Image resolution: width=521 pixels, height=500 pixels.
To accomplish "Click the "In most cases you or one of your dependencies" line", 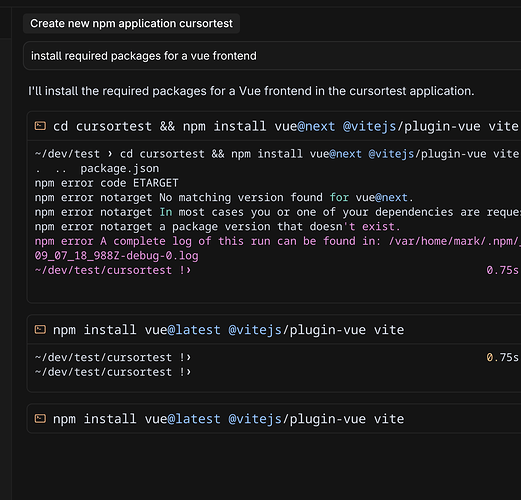I will [x=277, y=212].
